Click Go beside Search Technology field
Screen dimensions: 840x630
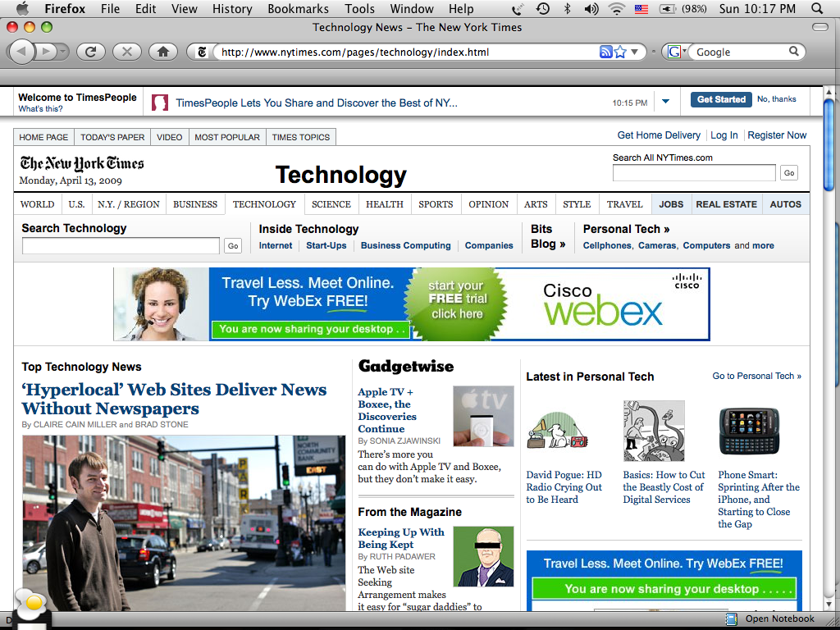[x=233, y=246]
